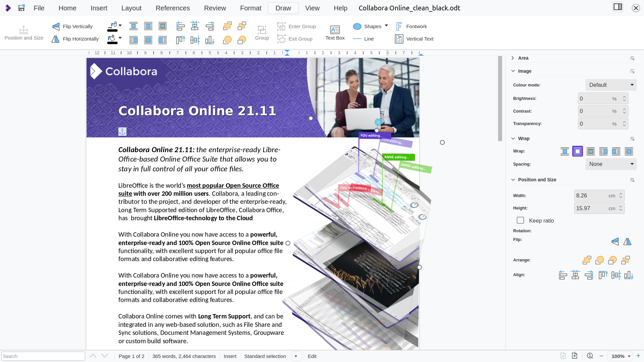Select Wrap Before in sidebar Wrap row

[603, 152]
